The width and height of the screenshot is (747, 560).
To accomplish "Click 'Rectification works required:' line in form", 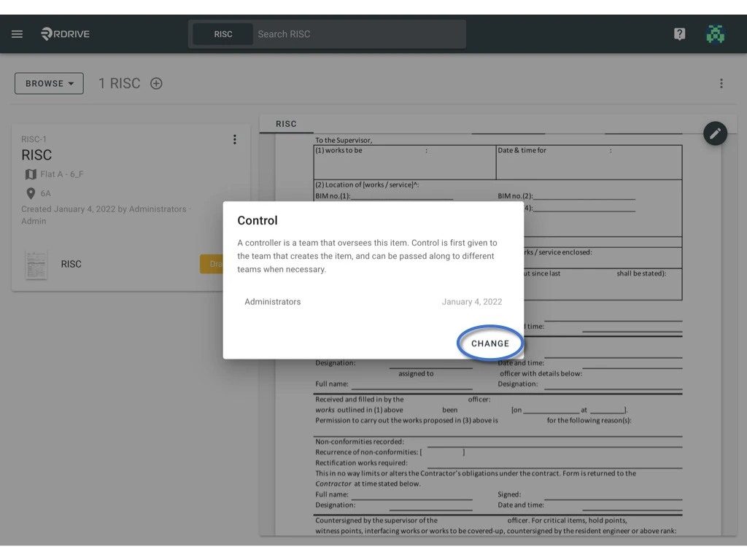I will click(x=361, y=462).
